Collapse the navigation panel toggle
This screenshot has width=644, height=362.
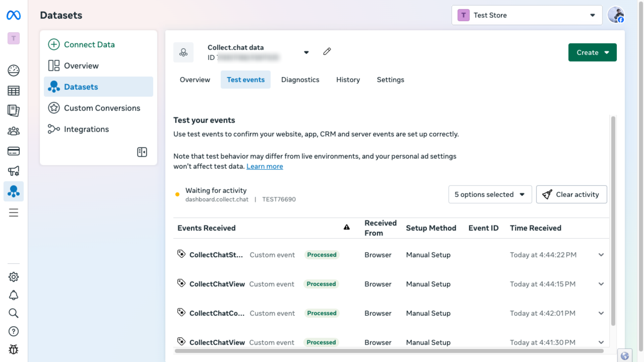[142, 152]
